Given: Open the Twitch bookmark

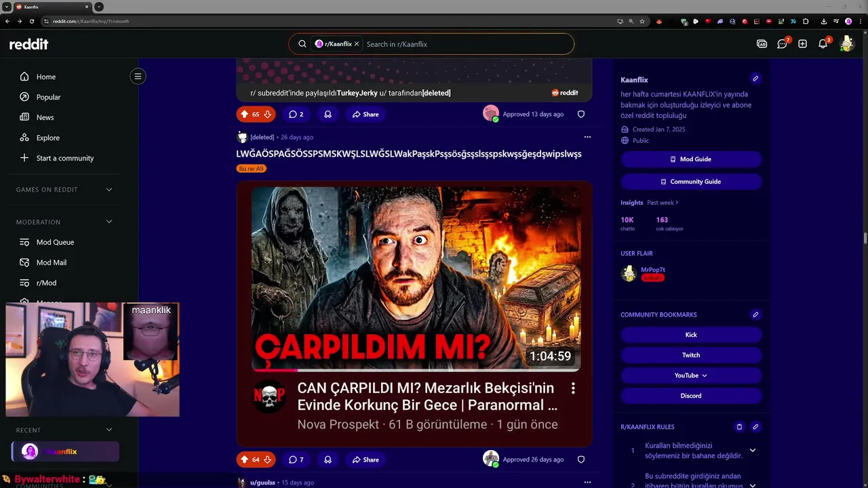Looking at the screenshot, I should [x=691, y=355].
